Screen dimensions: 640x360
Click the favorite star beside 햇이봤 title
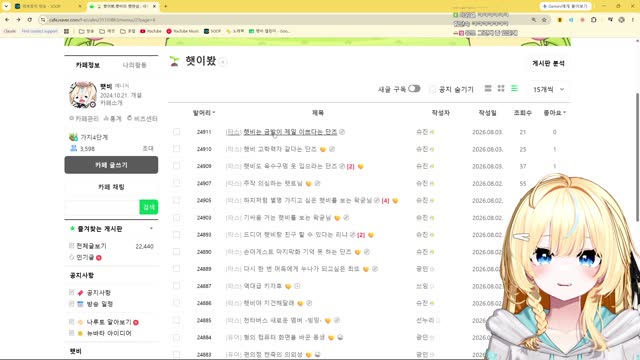pyautogui.click(x=222, y=62)
